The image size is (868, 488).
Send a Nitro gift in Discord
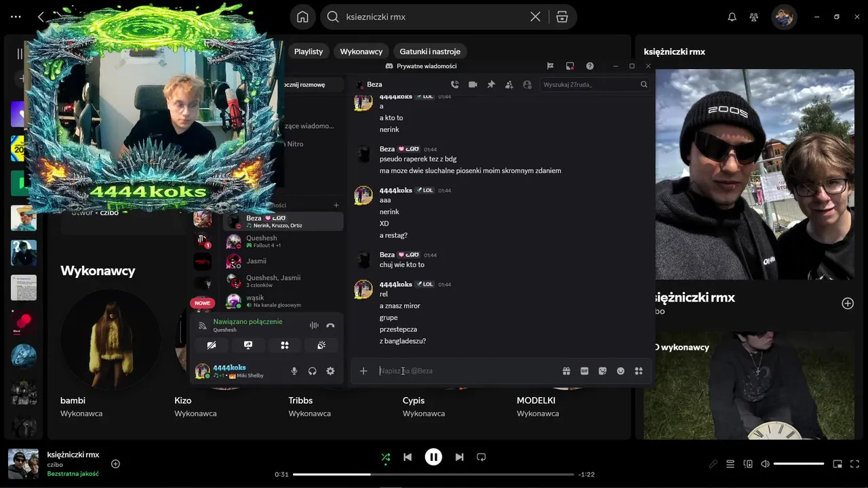566,371
